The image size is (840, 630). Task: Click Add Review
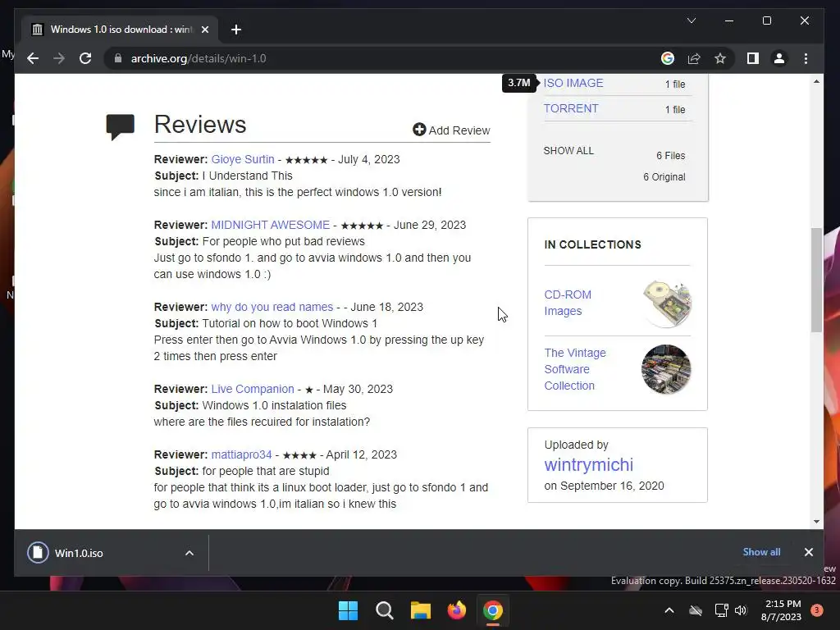(x=451, y=130)
